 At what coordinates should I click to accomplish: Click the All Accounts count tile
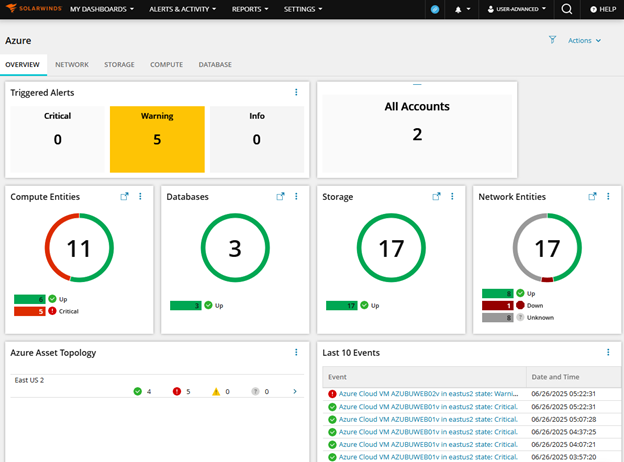417,122
